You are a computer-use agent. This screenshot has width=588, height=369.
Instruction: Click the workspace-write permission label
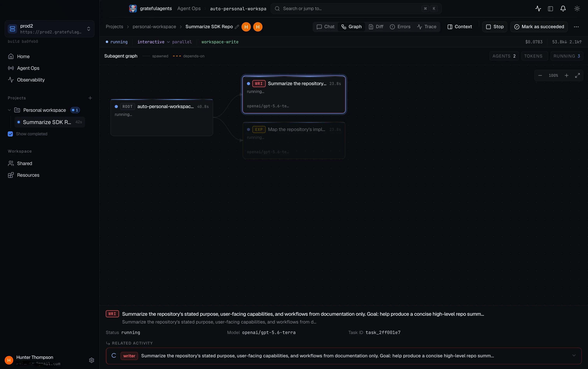pyautogui.click(x=220, y=42)
